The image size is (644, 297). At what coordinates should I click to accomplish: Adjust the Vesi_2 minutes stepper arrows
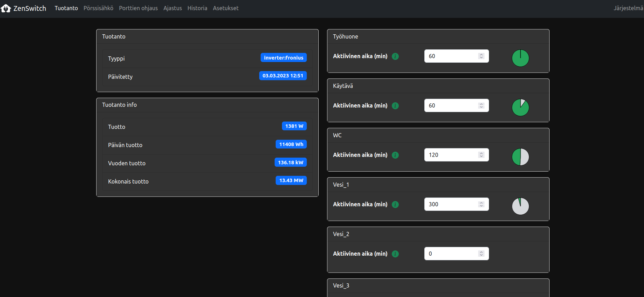pos(481,254)
